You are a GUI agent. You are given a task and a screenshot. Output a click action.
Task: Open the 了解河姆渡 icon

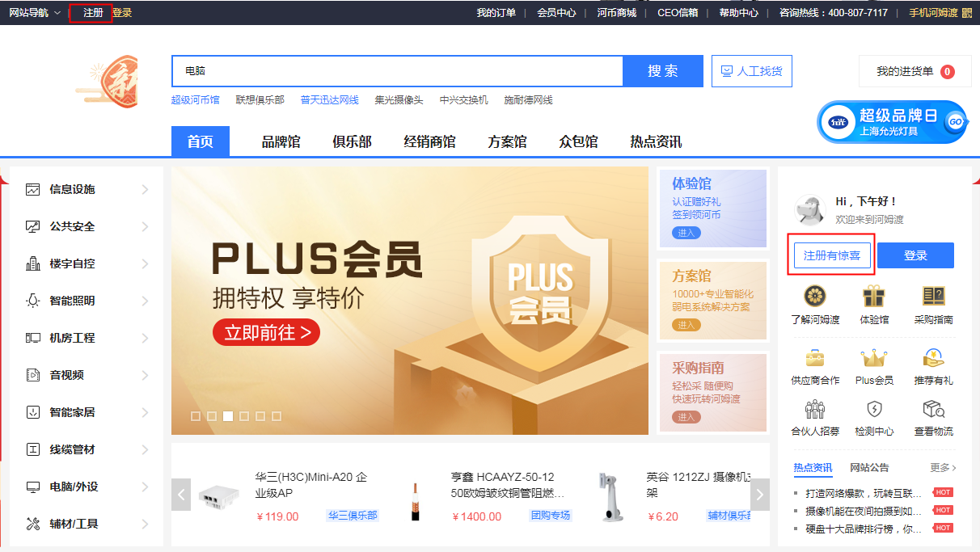(x=815, y=296)
